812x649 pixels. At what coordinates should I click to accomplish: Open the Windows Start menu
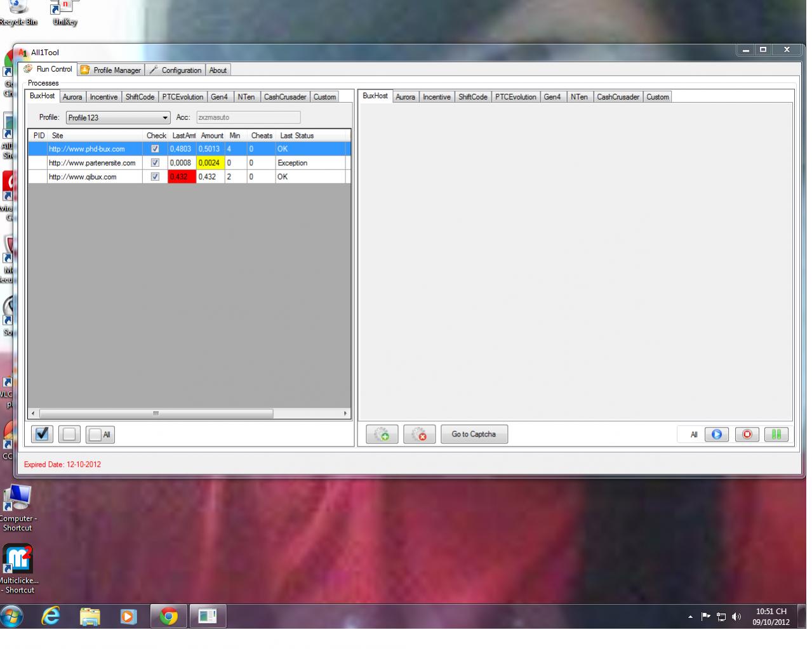click(x=12, y=616)
